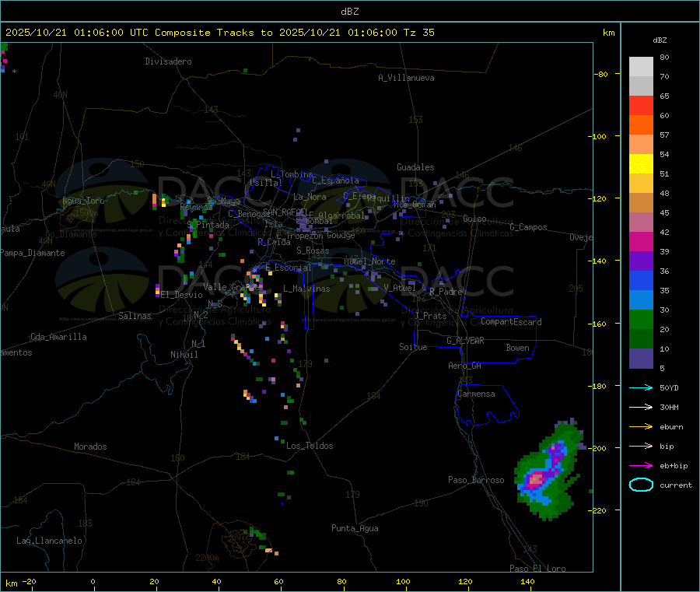
Task: Pick the magenta 39–42 dBZ swatch
Action: pos(641,241)
